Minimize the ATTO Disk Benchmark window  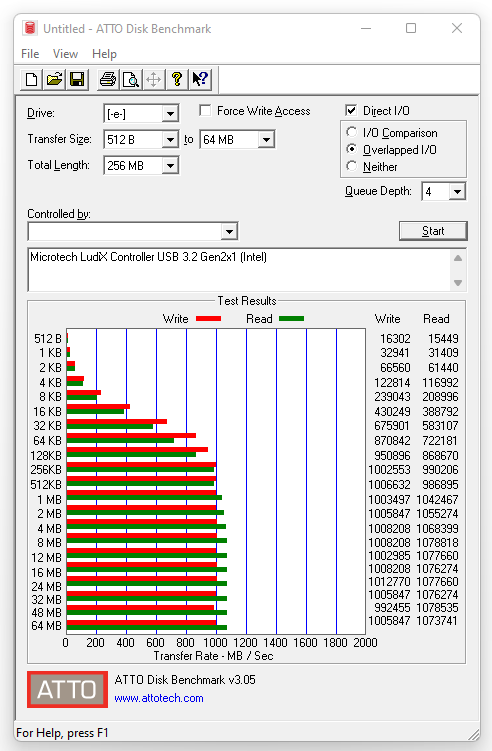(366, 28)
